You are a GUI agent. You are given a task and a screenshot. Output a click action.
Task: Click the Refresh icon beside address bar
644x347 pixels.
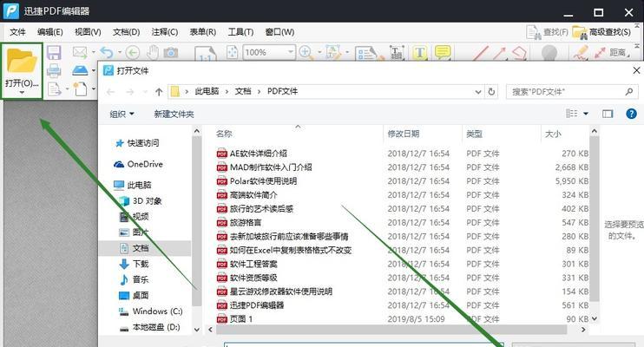click(491, 92)
